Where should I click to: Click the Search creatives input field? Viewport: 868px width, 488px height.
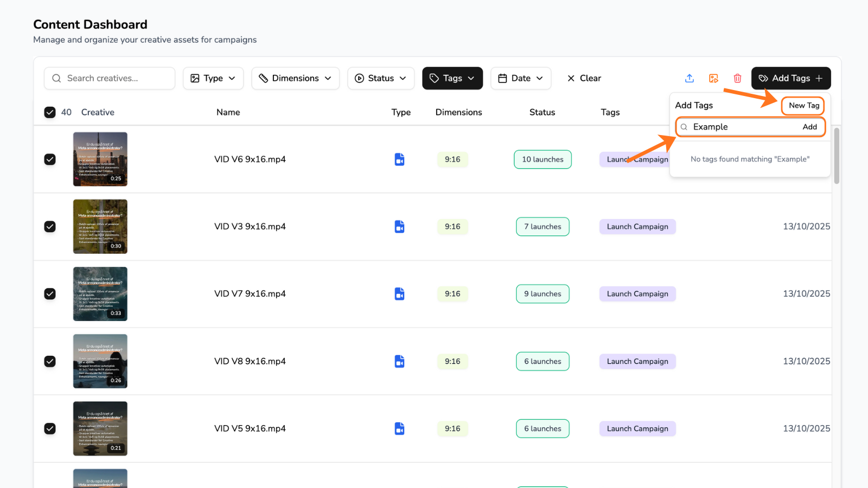(x=110, y=78)
